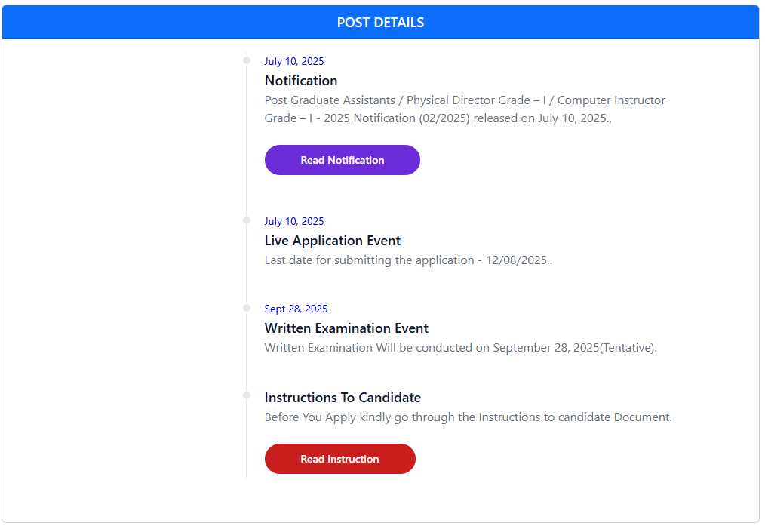This screenshot has height=532, width=765.
Task: Select the Instructions To Candidate heading
Action: [x=343, y=398]
